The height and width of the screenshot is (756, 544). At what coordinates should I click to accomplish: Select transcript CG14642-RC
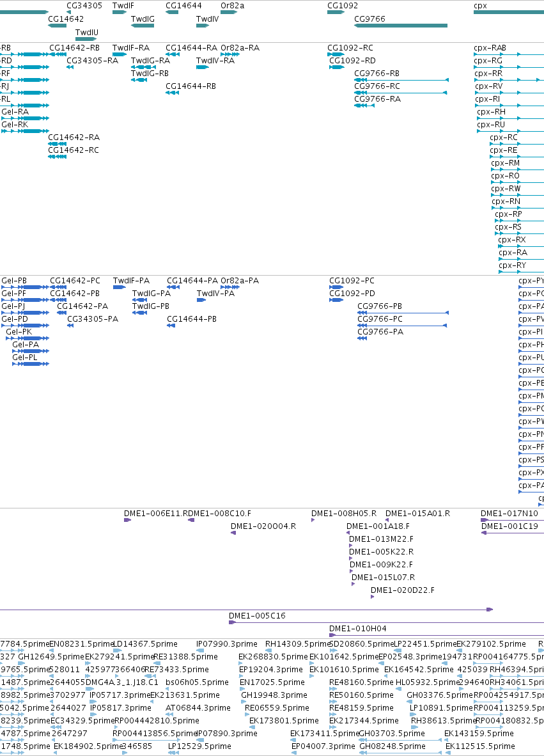[x=74, y=150]
